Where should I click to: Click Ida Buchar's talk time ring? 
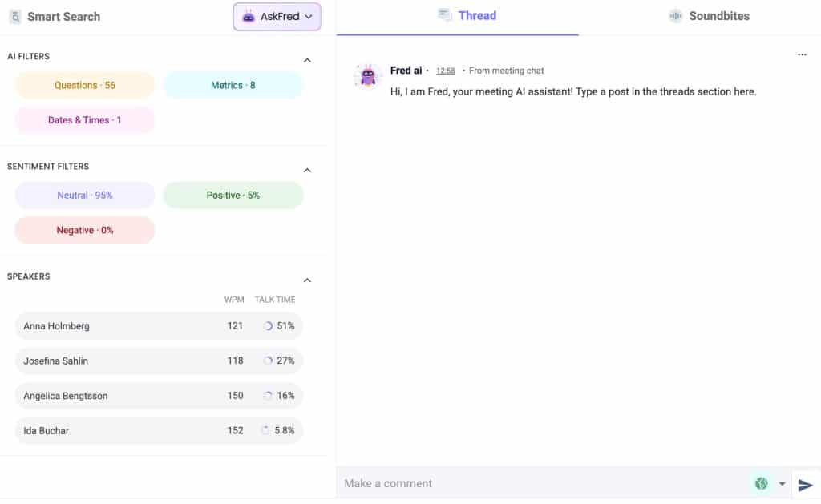[x=265, y=430]
